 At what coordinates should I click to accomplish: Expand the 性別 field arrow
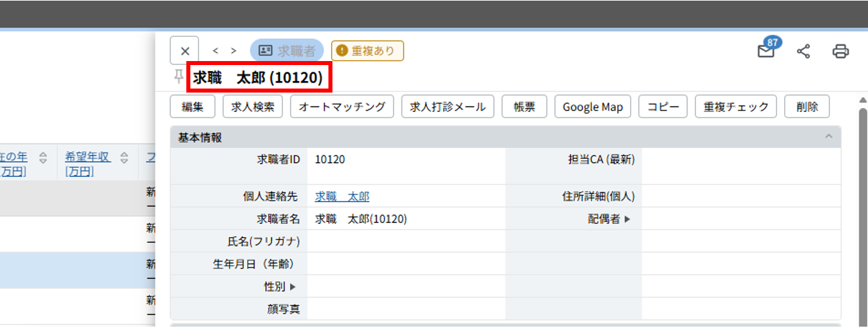(292, 286)
